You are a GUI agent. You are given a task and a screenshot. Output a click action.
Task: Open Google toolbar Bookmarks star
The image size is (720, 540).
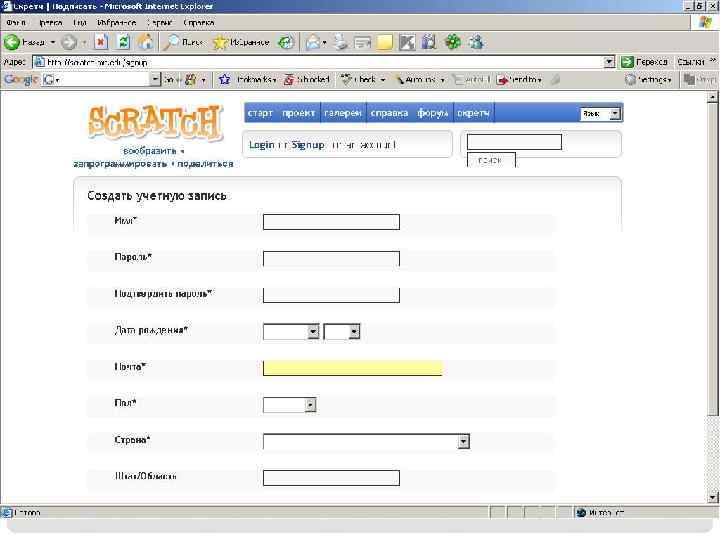(x=248, y=79)
